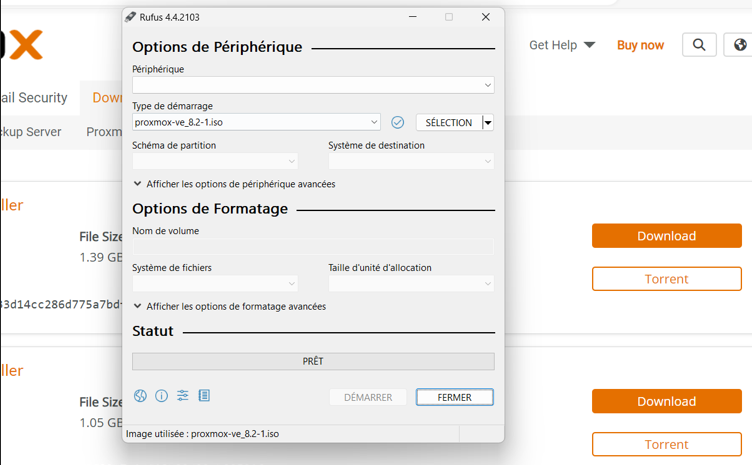Minimize the Rufus window

click(412, 17)
